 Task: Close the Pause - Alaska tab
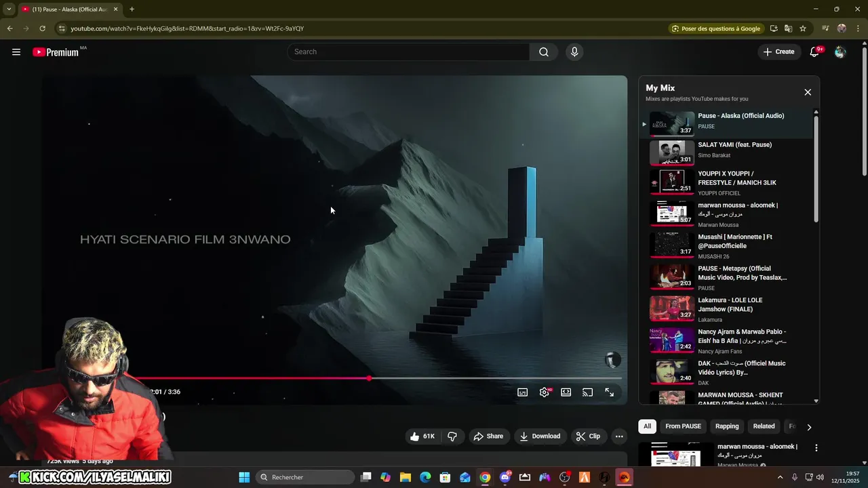click(x=115, y=9)
